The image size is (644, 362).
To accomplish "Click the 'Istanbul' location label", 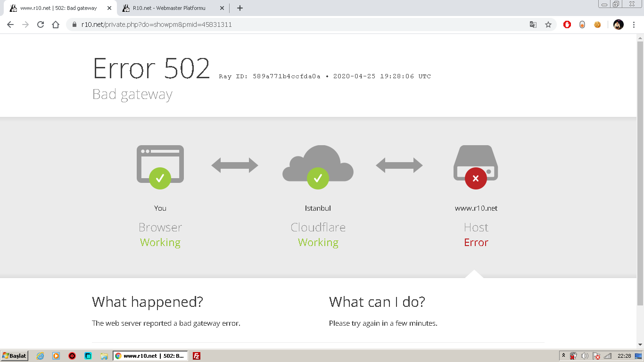I will pos(318,208).
